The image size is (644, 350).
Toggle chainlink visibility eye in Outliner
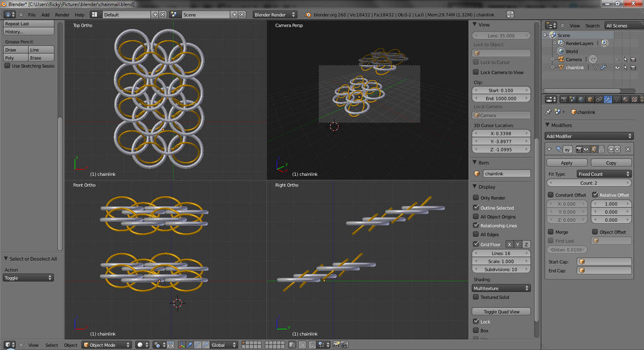(618, 67)
